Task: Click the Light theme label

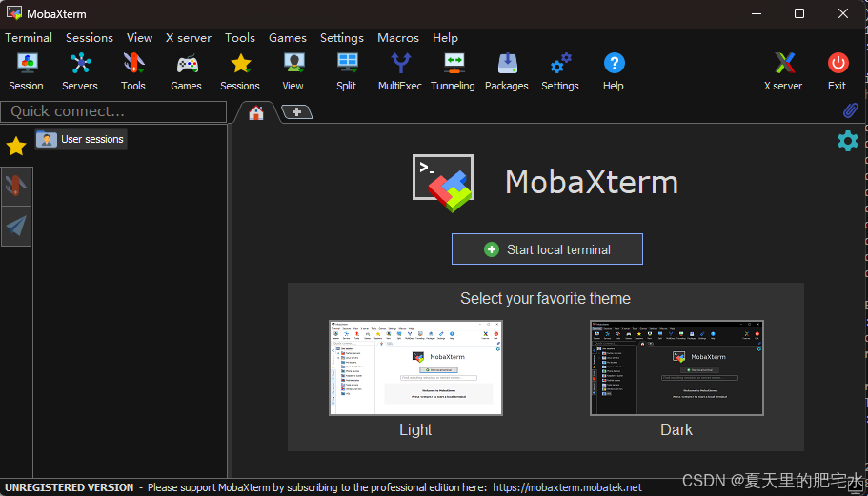Action: 415,429
